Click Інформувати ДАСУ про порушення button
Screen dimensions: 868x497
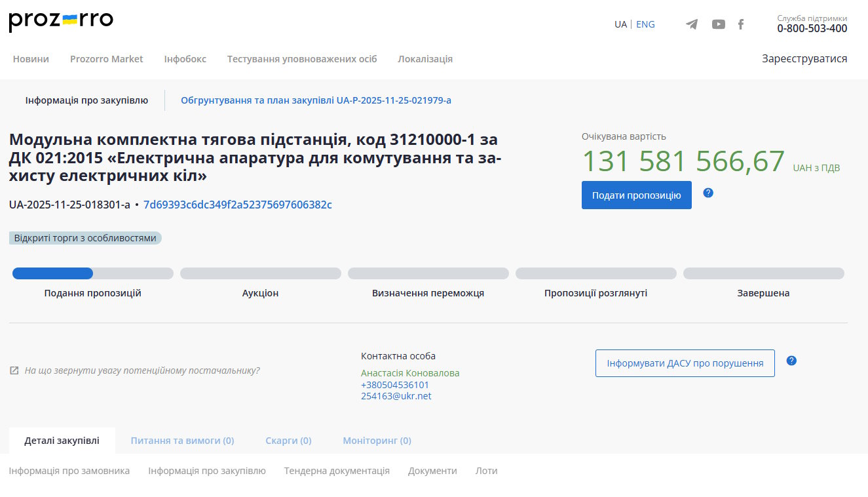tap(685, 363)
